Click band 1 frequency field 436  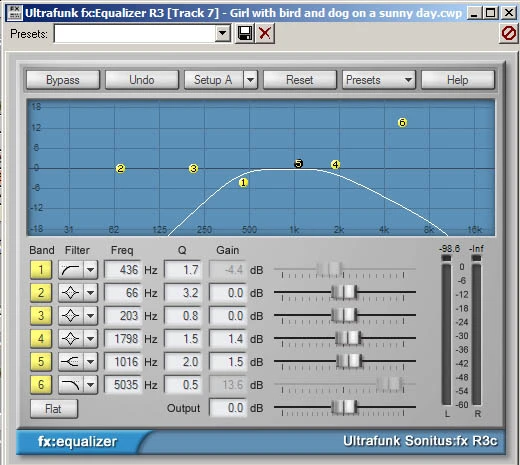pos(123,270)
